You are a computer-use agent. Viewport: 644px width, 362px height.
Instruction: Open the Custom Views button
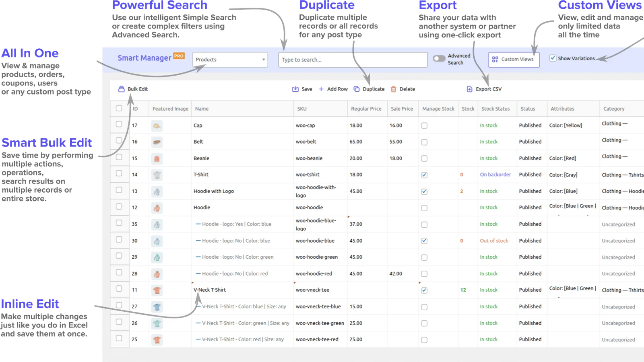pyautogui.click(x=514, y=60)
